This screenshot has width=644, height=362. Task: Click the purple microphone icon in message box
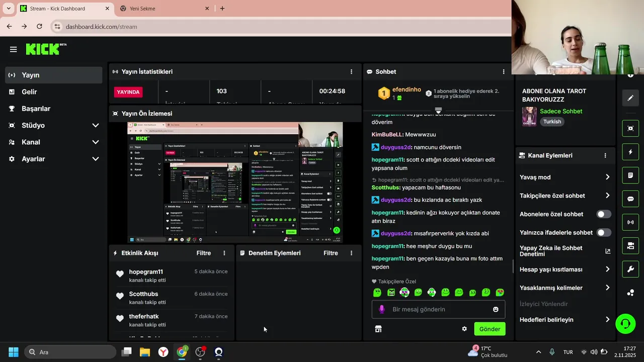click(382, 309)
